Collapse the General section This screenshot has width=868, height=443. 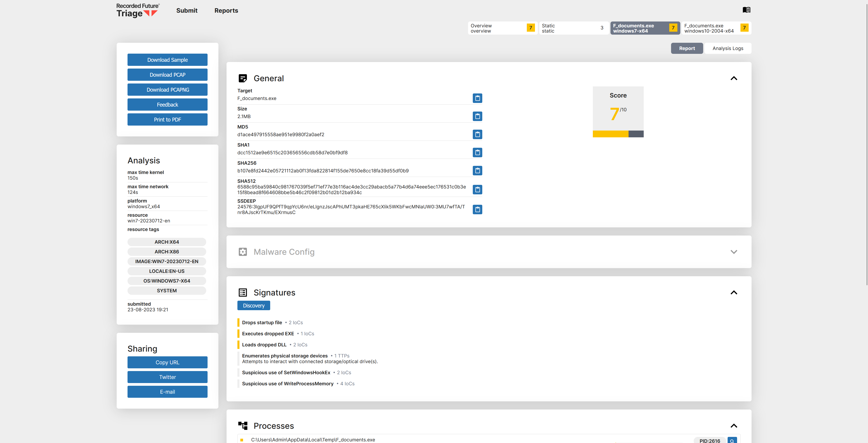733,78
